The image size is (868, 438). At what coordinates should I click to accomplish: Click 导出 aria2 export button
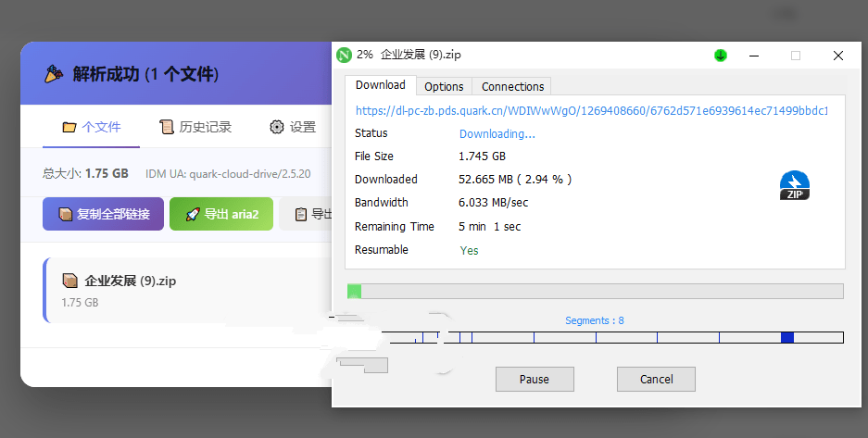pyautogui.click(x=221, y=214)
